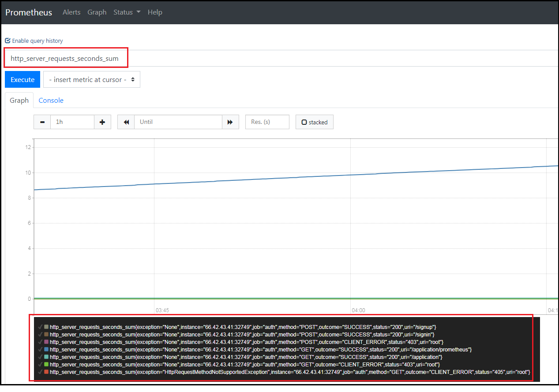This screenshot has height=392, width=559.
Task: Click the blue Execute button
Action: tap(23, 79)
